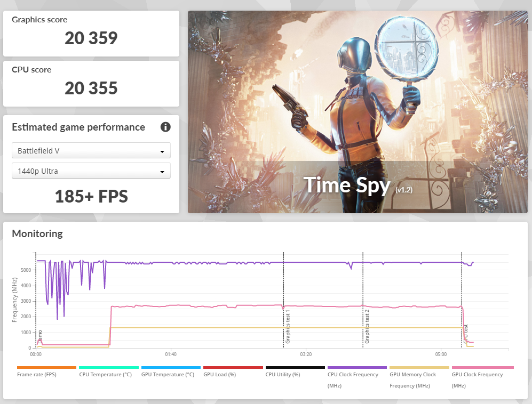Toggle the CPU Temperature legend swatch
The width and height of the screenshot is (532, 404).
(108, 367)
